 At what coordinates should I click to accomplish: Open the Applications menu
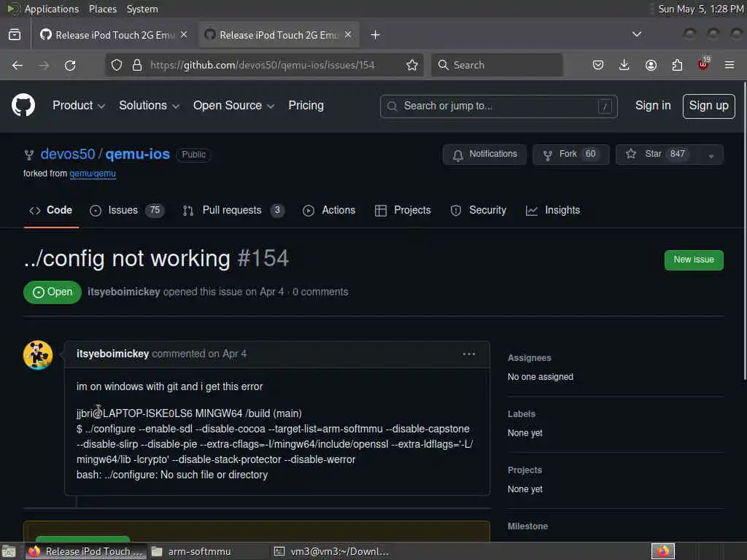pos(52,9)
